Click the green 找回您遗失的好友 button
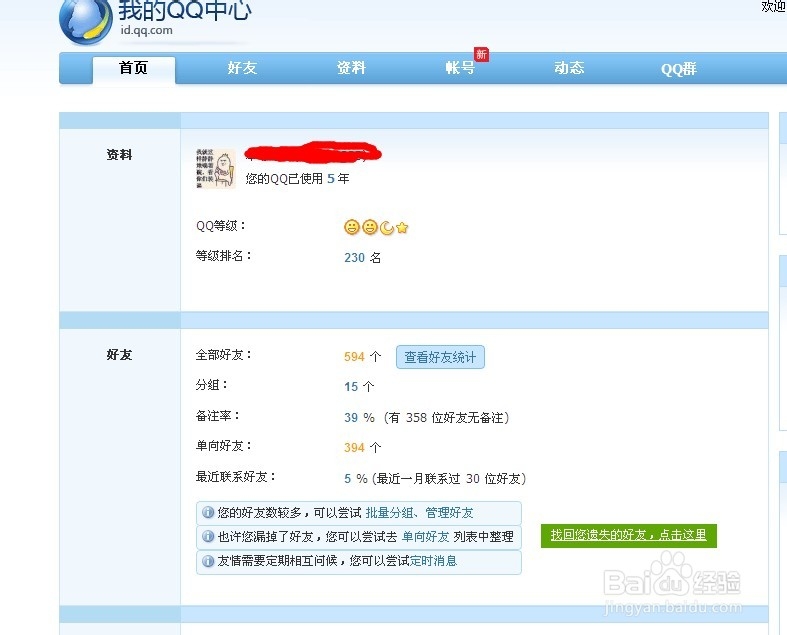787x635 pixels. [x=628, y=536]
